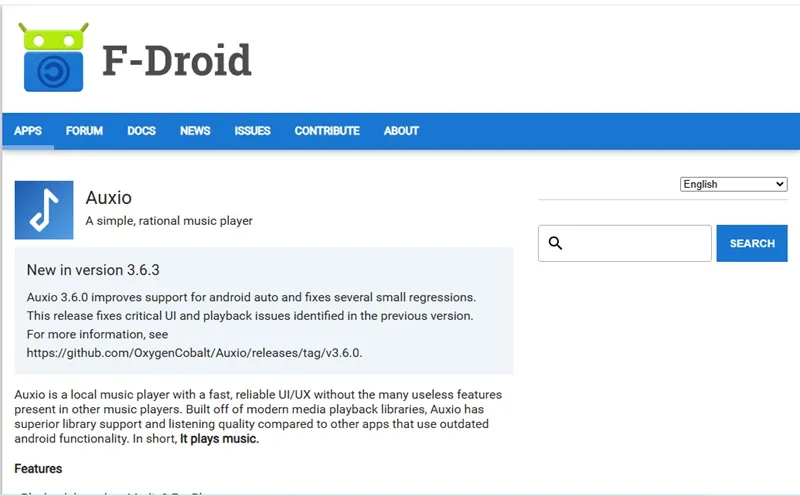Select the News navigation item
The width and height of the screenshot is (800, 496).
click(195, 131)
